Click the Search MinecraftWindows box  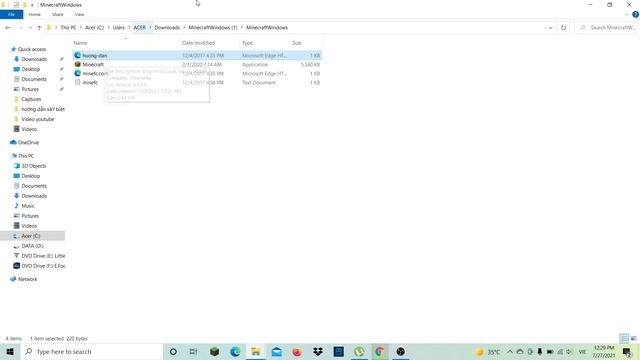tap(606, 28)
